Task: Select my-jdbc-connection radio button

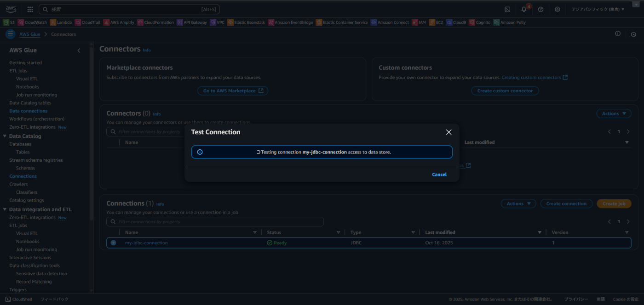Action: click(x=113, y=243)
